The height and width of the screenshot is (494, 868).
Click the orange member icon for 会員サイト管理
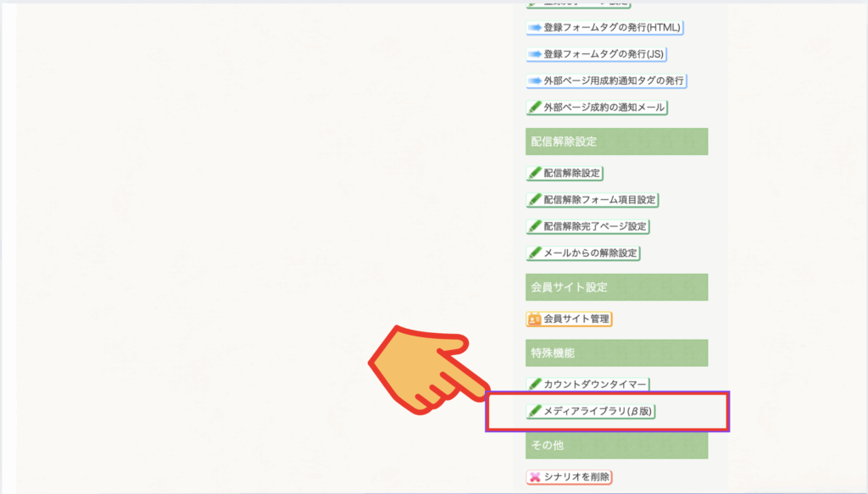(x=534, y=319)
